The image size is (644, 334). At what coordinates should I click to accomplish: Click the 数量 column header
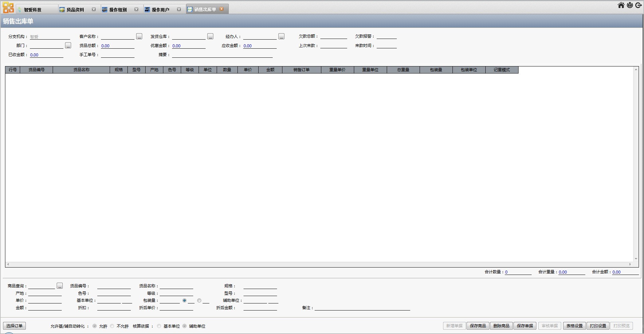[227, 70]
